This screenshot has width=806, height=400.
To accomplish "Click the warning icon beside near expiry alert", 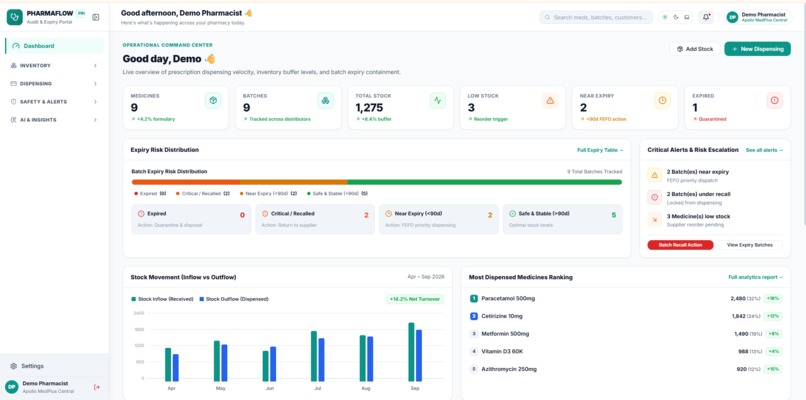I will pos(654,175).
